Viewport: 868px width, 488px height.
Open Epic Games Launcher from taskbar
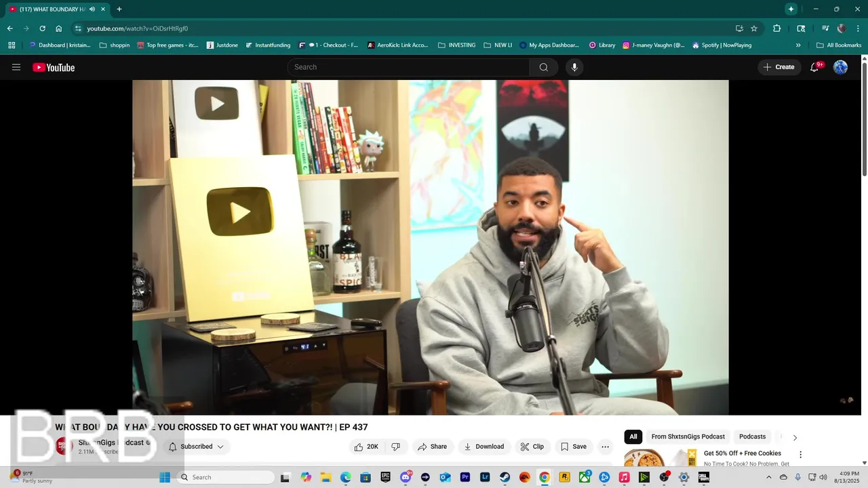386,477
